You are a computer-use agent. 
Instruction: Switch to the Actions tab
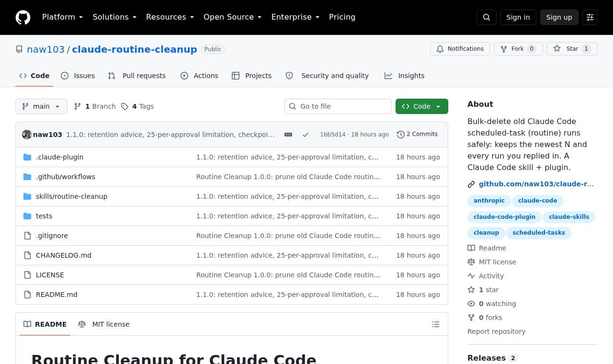199,76
